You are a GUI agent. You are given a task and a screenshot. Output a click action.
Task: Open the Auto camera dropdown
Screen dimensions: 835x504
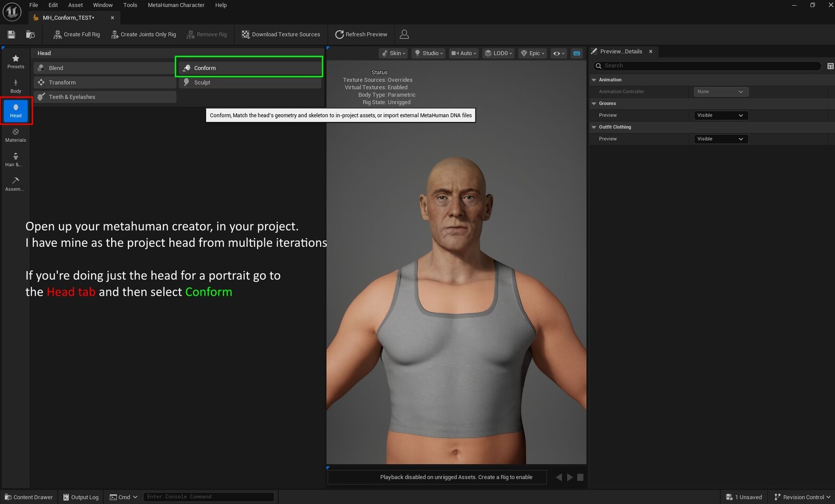(463, 53)
